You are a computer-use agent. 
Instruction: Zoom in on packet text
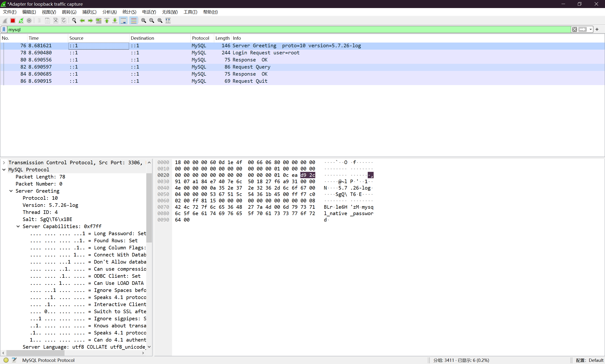(x=144, y=21)
